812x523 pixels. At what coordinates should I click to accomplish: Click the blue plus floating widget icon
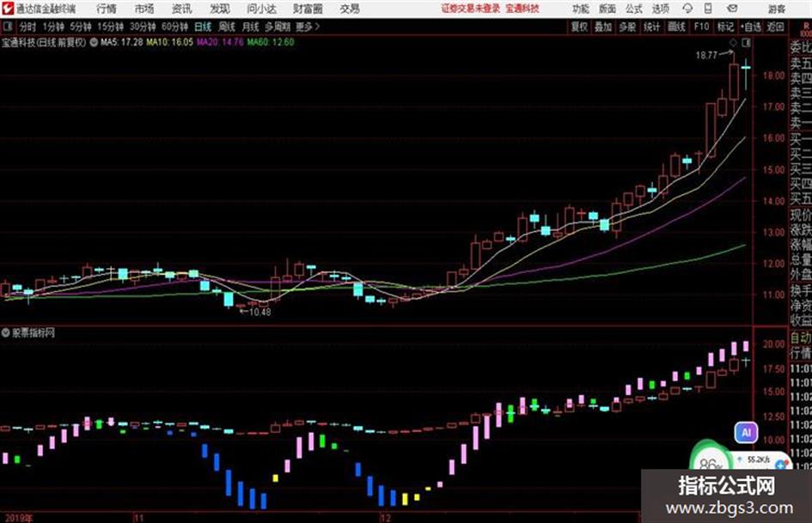tap(781, 465)
